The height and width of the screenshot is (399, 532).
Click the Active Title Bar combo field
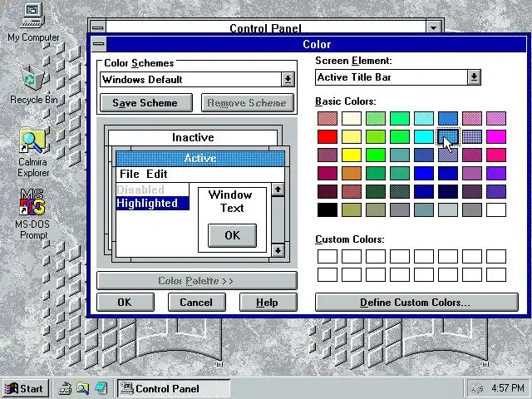pyautogui.click(x=392, y=77)
